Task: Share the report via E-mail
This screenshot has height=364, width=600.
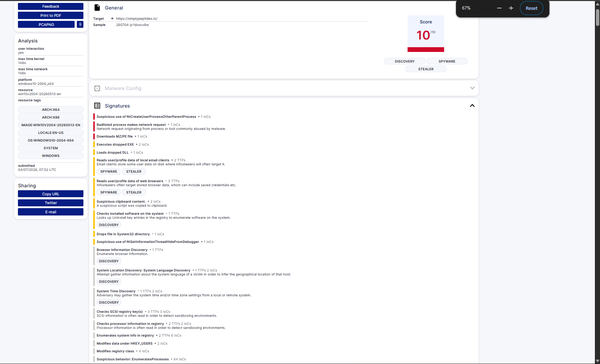Action: click(x=50, y=212)
